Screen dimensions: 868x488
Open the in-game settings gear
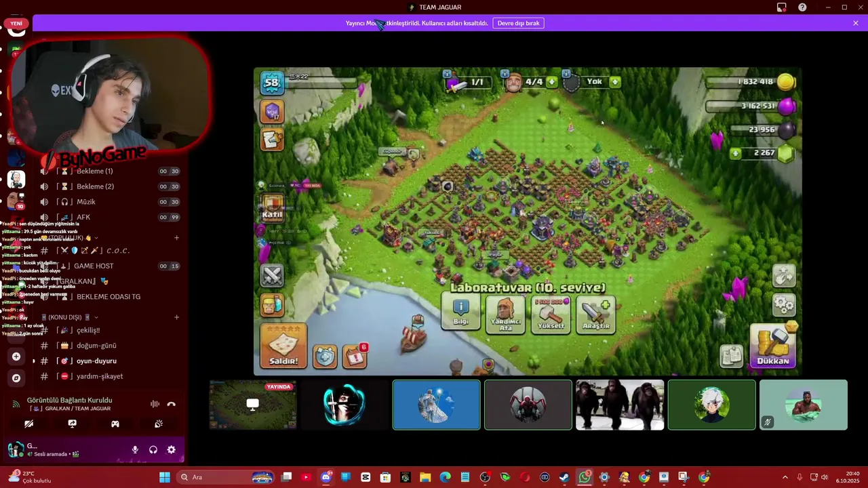pos(784,304)
